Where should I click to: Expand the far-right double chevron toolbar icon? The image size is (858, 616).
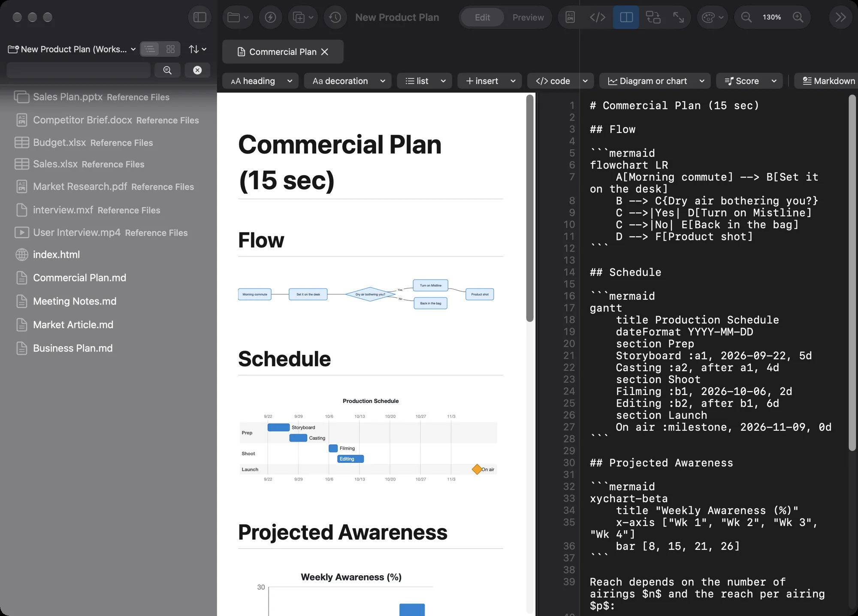(840, 17)
